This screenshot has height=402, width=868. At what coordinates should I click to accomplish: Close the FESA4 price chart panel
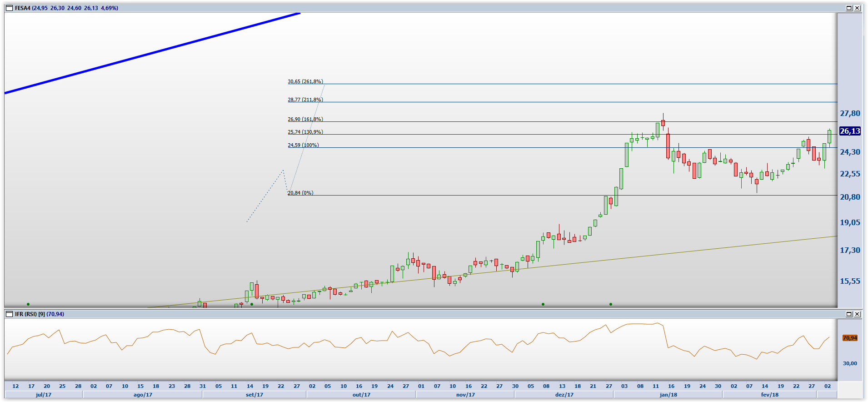pyautogui.click(x=857, y=8)
